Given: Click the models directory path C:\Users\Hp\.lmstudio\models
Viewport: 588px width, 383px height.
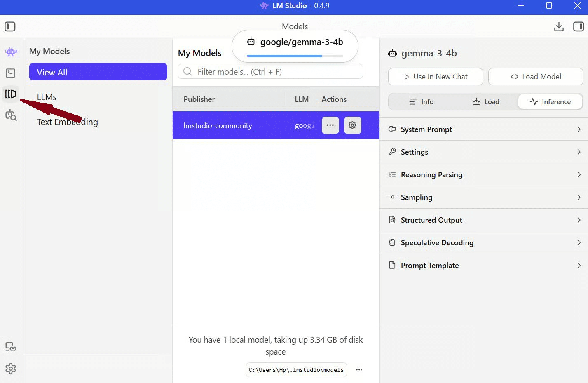Looking at the screenshot, I should [x=296, y=370].
